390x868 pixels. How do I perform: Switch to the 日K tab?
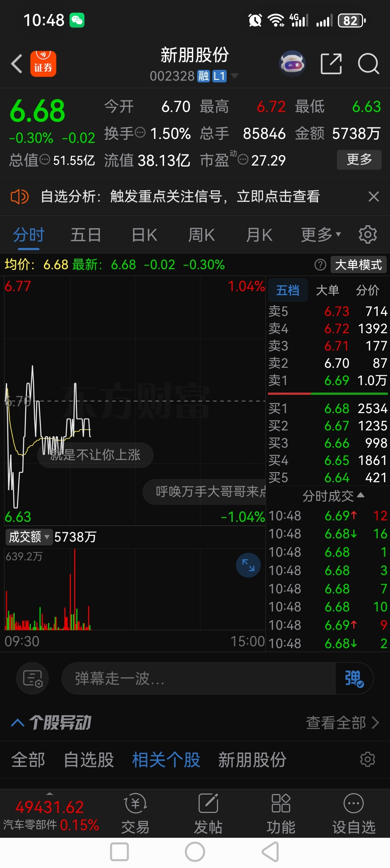coord(145,235)
